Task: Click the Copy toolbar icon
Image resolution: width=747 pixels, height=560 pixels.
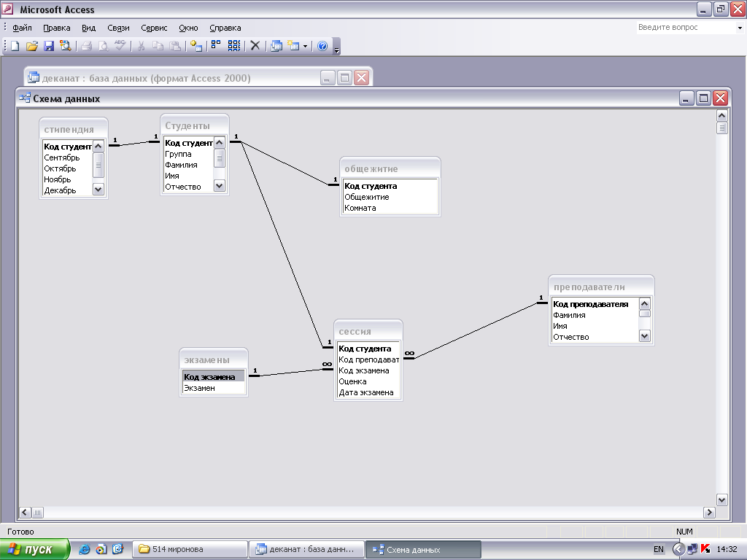Action: click(x=158, y=46)
